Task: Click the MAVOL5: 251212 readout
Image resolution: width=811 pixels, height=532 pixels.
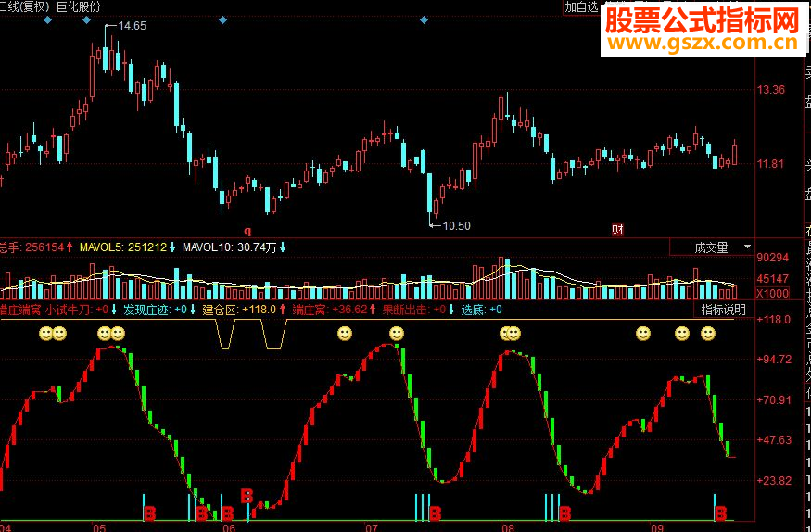Action: [x=127, y=247]
